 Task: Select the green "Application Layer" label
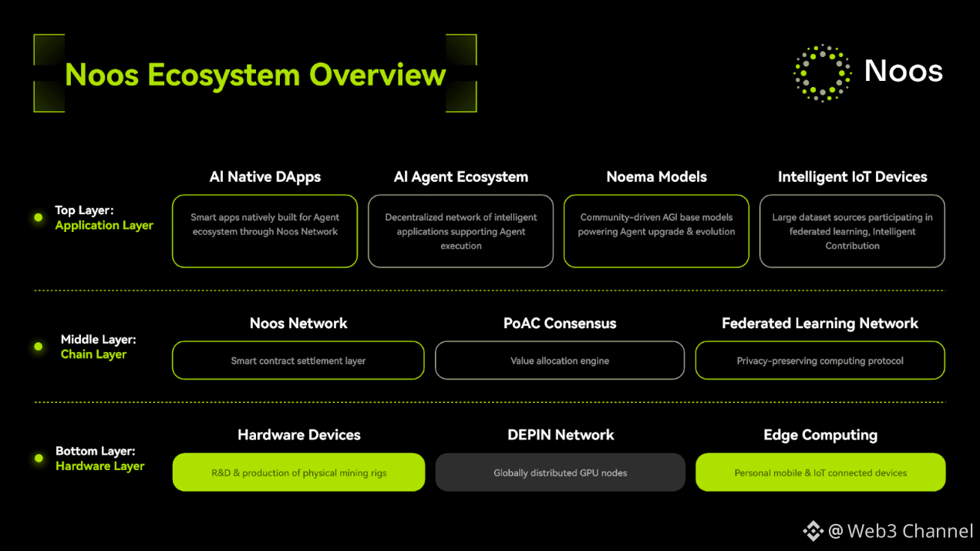104,226
